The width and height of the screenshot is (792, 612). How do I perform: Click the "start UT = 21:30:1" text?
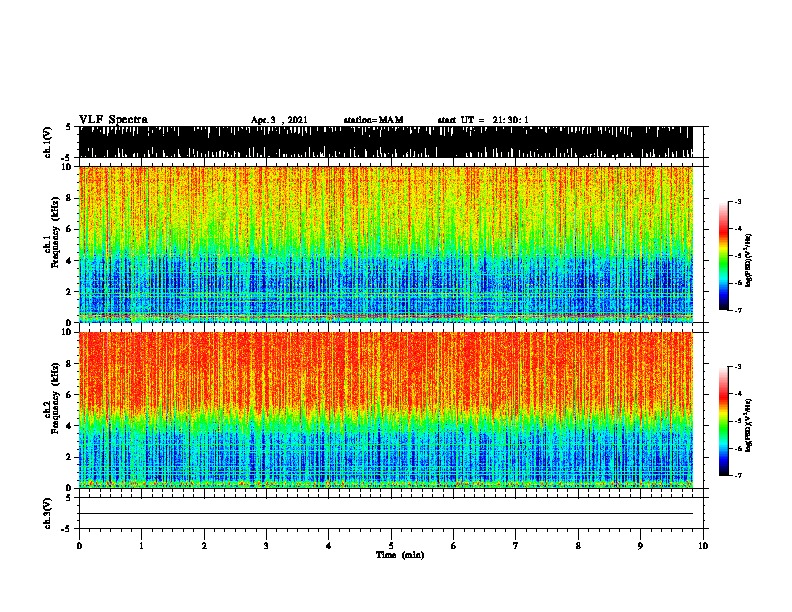tap(483, 120)
